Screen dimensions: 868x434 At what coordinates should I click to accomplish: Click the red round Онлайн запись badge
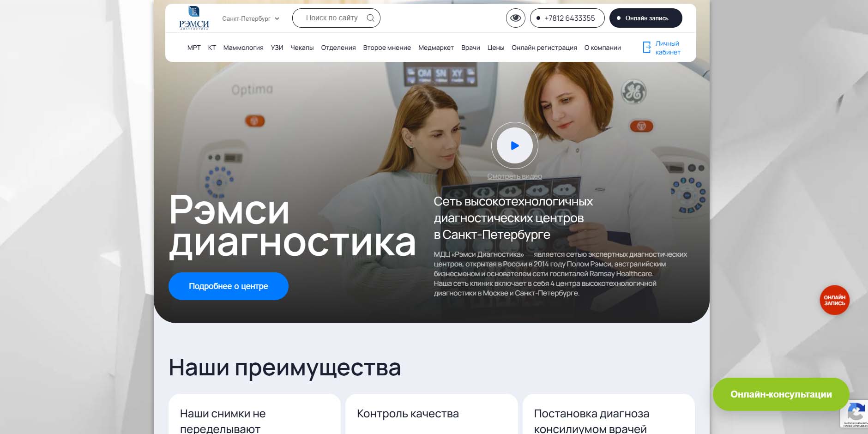[x=834, y=300]
